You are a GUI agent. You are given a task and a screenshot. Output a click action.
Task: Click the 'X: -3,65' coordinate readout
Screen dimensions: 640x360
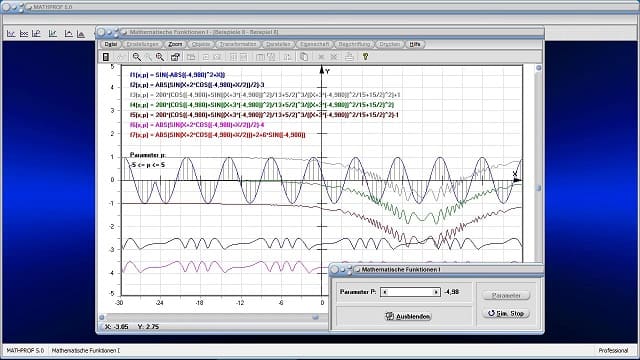pos(117,327)
